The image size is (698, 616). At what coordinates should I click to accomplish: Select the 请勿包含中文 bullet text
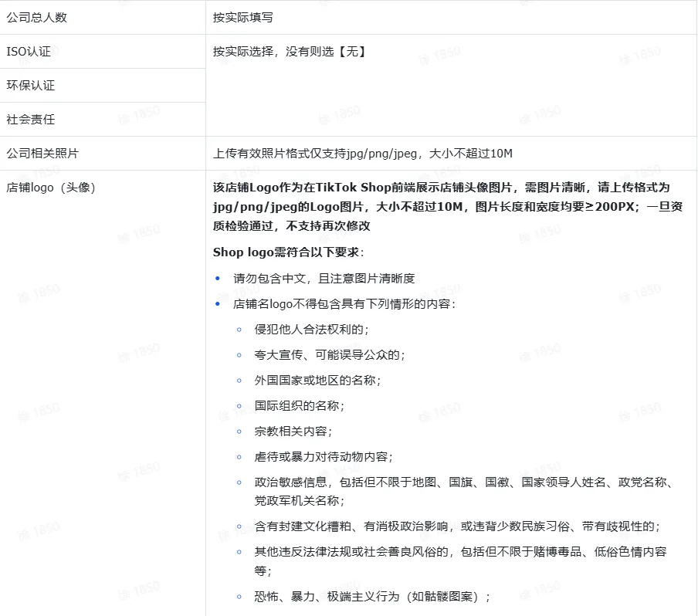coord(324,279)
